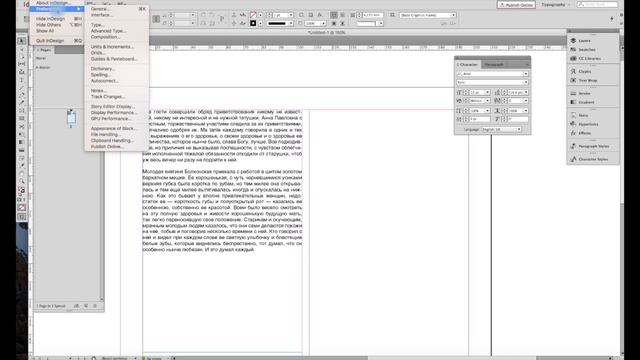Select the Scissors tool

22,127
